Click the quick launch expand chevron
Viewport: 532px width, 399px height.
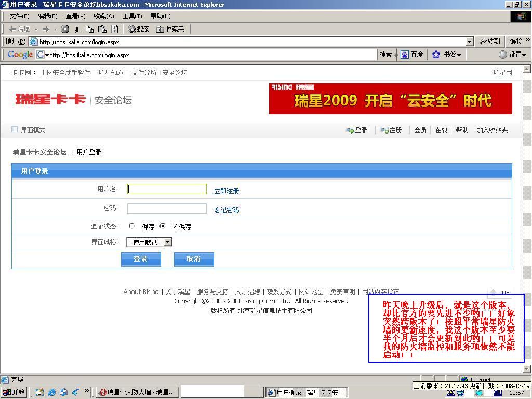pos(87,391)
